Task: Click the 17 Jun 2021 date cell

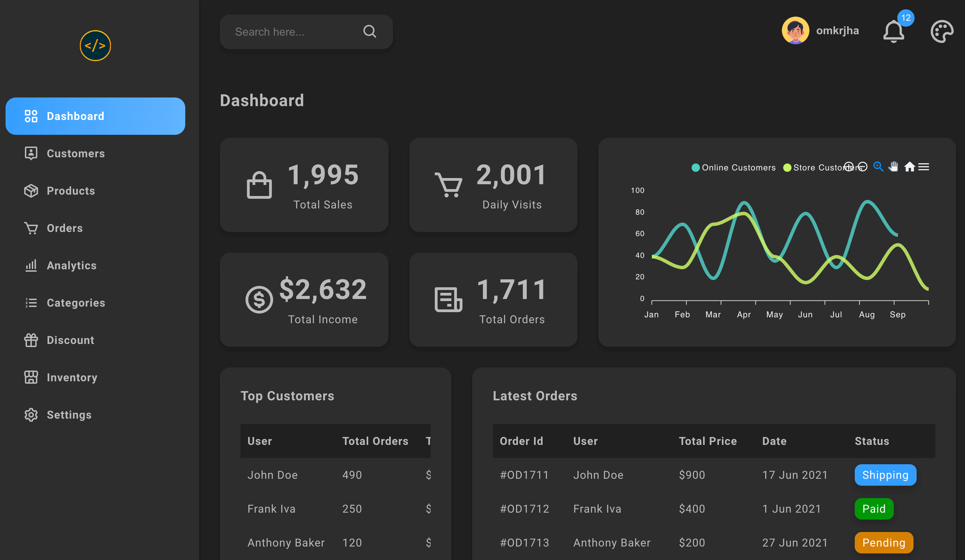Action: 795,475
